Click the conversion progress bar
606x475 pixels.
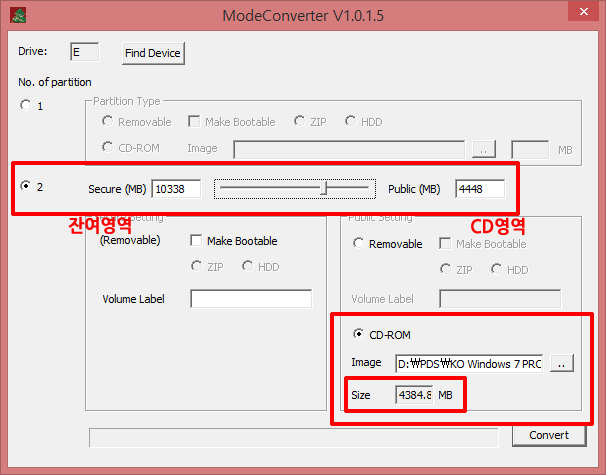point(293,437)
